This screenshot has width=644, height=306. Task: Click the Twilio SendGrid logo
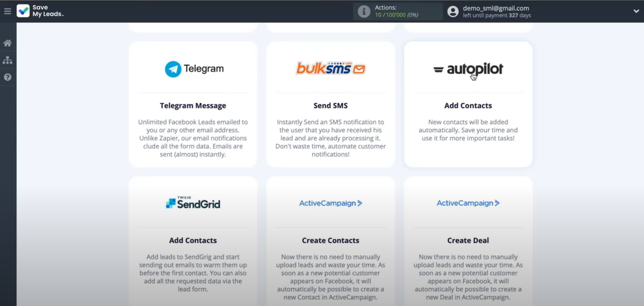pos(193,202)
